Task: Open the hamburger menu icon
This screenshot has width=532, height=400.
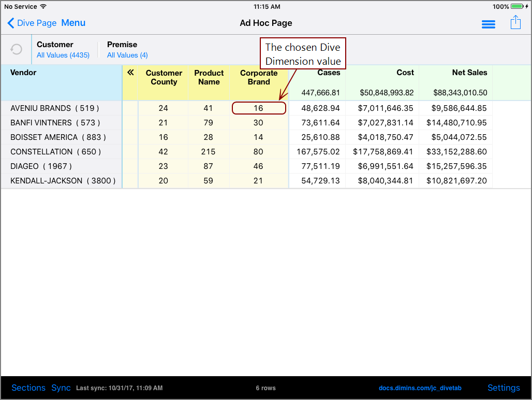Action: click(489, 24)
